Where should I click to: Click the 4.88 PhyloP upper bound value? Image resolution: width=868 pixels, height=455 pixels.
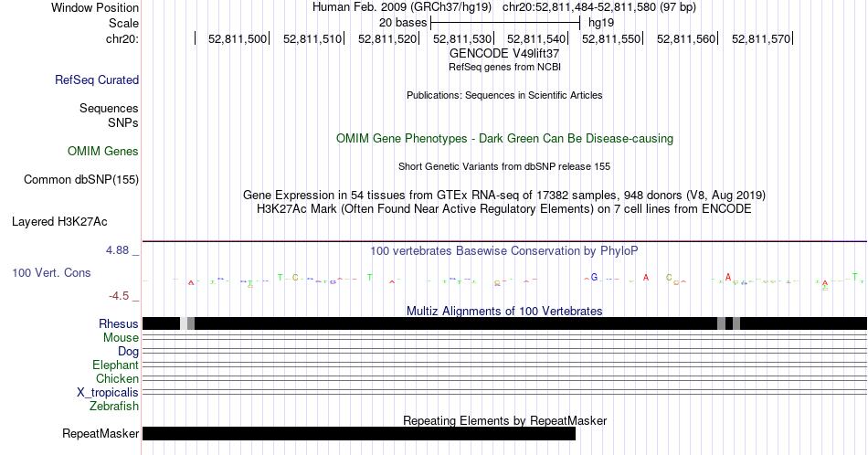click(x=117, y=250)
